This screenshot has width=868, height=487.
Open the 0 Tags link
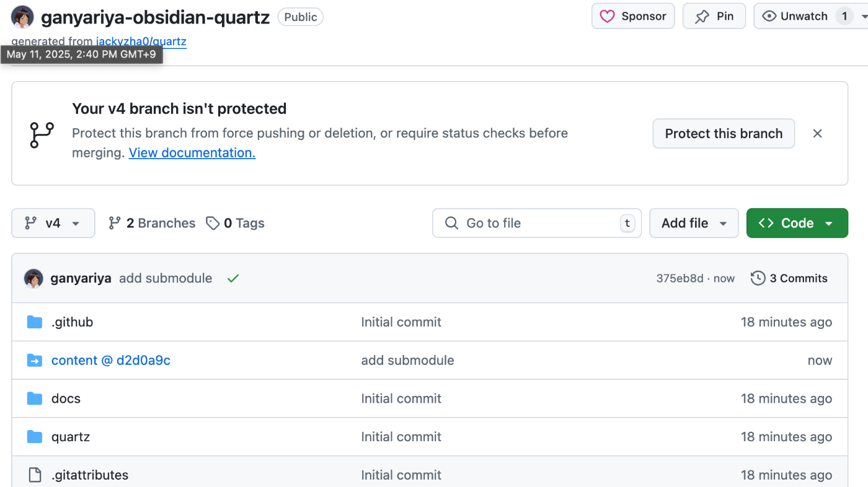tap(236, 223)
